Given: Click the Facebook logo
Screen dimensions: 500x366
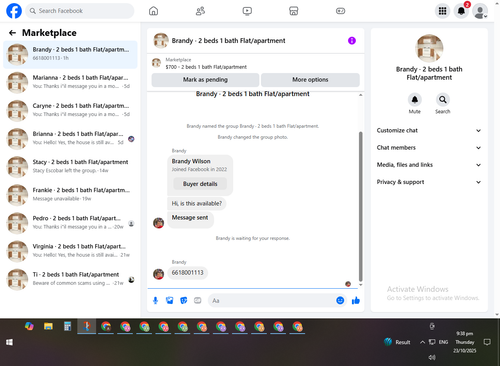Looking at the screenshot, I should (x=14, y=11).
